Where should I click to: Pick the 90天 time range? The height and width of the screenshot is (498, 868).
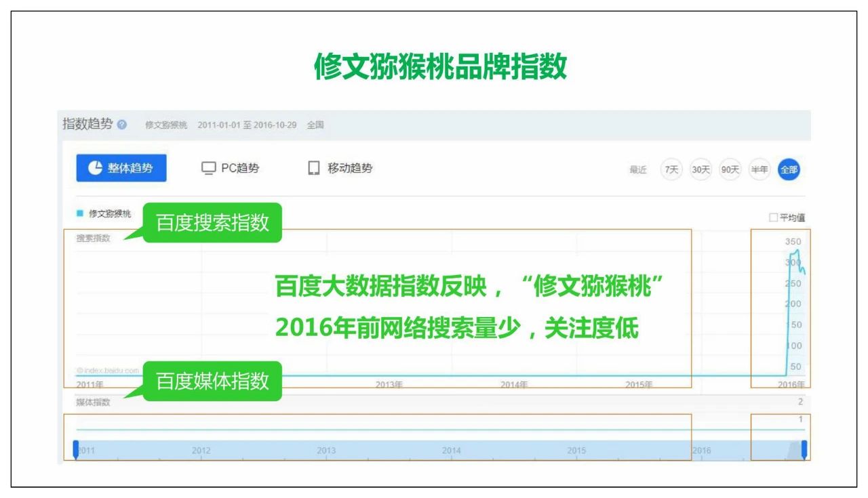[730, 169]
